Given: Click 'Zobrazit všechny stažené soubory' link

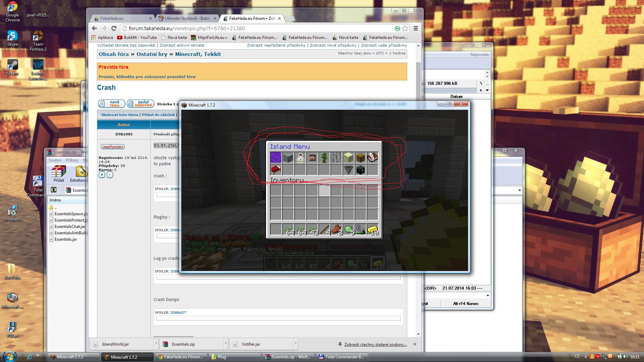Looking at the screenshot, I should (x=375, y=345).
